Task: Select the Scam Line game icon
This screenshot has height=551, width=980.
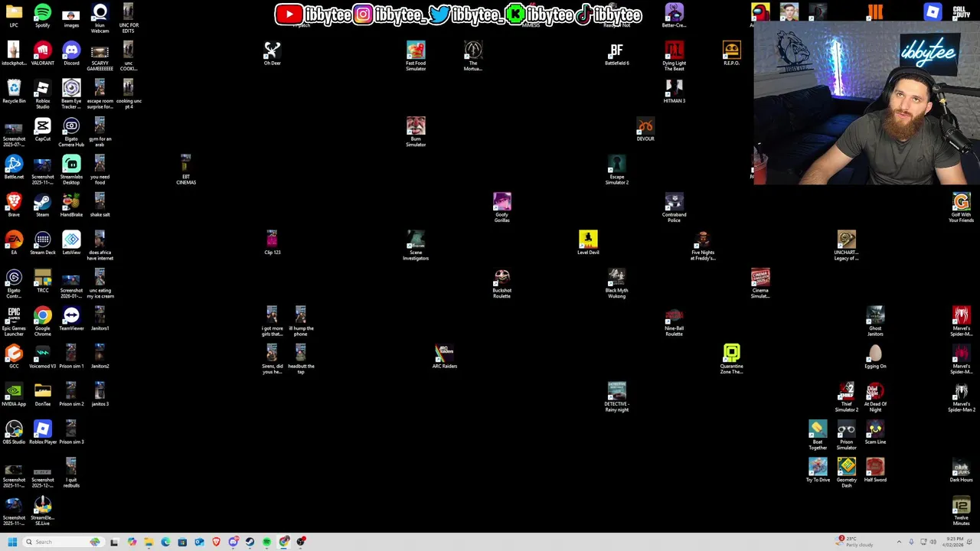Action: pyautogui.click(x=875, y=432)
